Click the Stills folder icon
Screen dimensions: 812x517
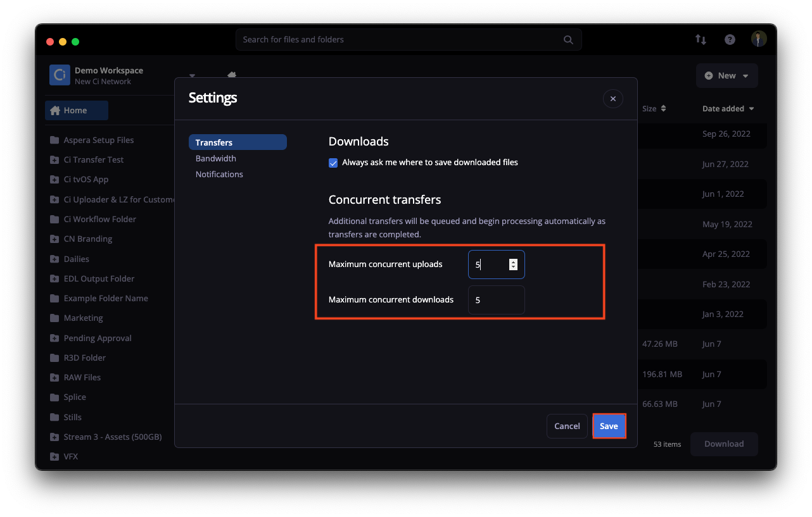[x=54, y=417]
